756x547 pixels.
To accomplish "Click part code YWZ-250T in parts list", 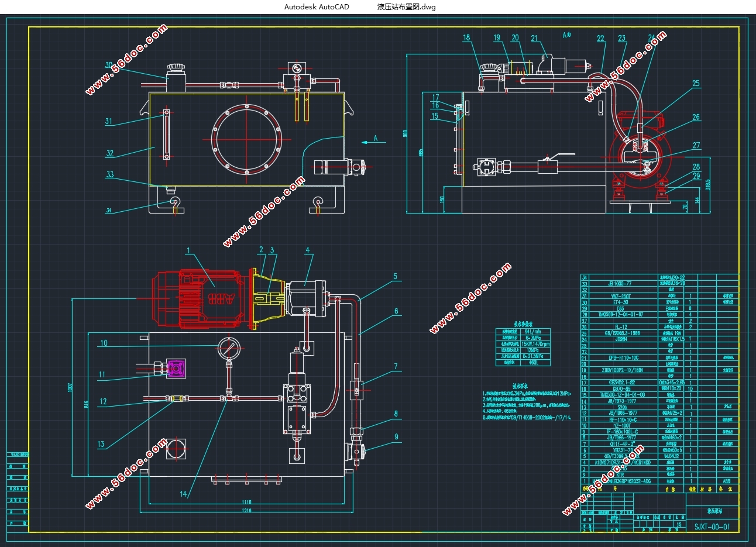I will [621, 296].
